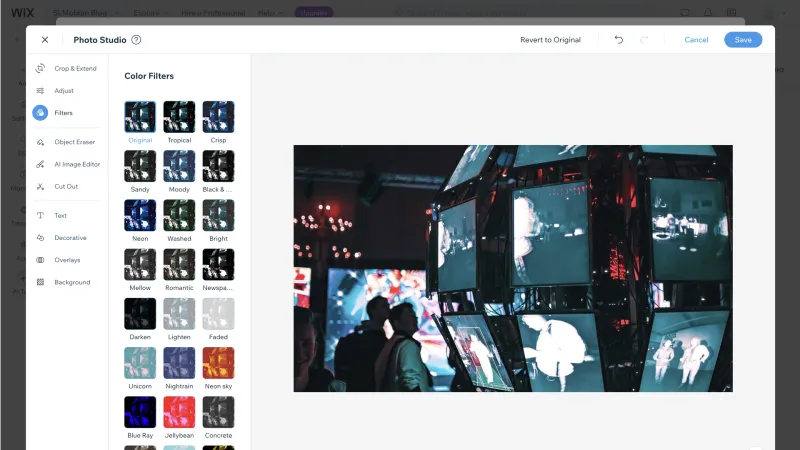Open the Help menu in Wix header
Screen dimensions: 800x450
click(x=270, y=13)
